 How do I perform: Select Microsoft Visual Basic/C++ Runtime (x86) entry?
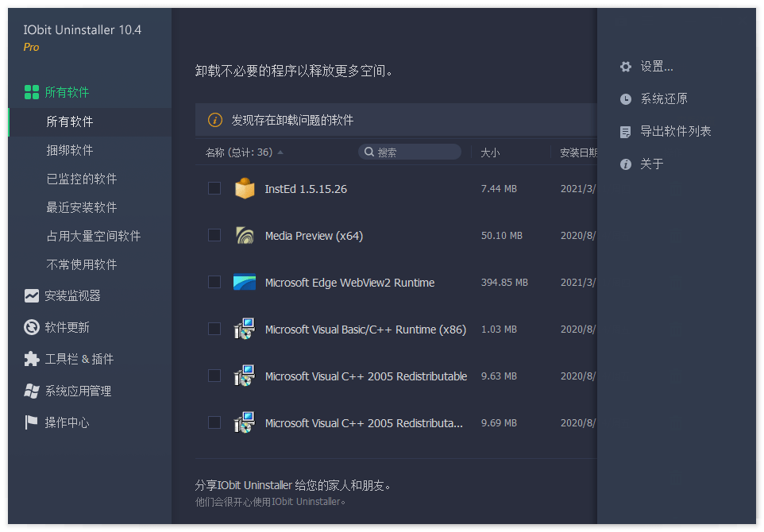(x=365, y=330)
